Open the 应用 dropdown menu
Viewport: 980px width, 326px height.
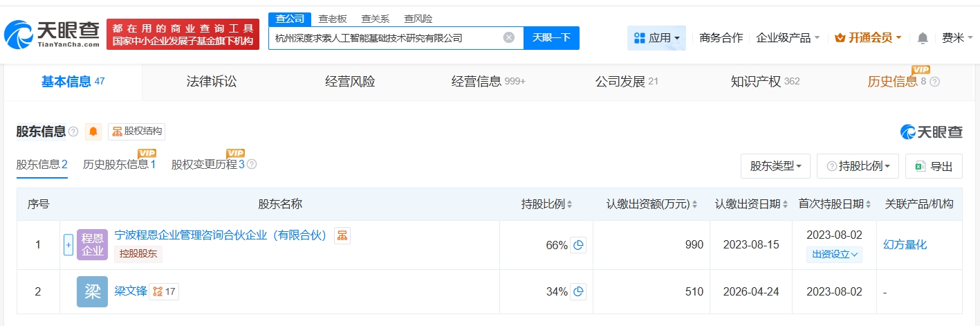[656, 38]
